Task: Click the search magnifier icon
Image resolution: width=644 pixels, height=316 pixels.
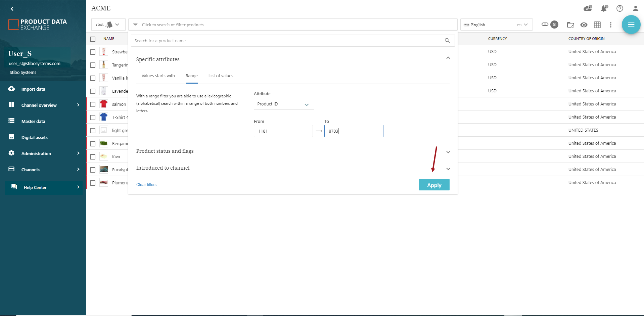Action: (x=447, y=41)
